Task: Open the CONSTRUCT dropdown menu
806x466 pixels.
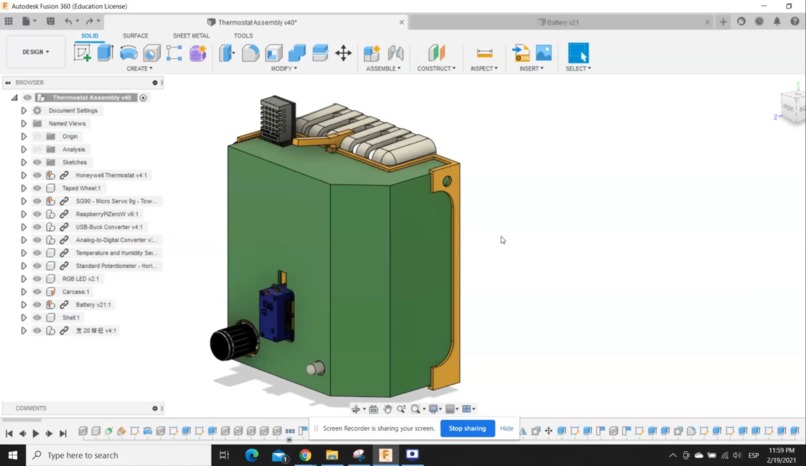Action: 436,68
